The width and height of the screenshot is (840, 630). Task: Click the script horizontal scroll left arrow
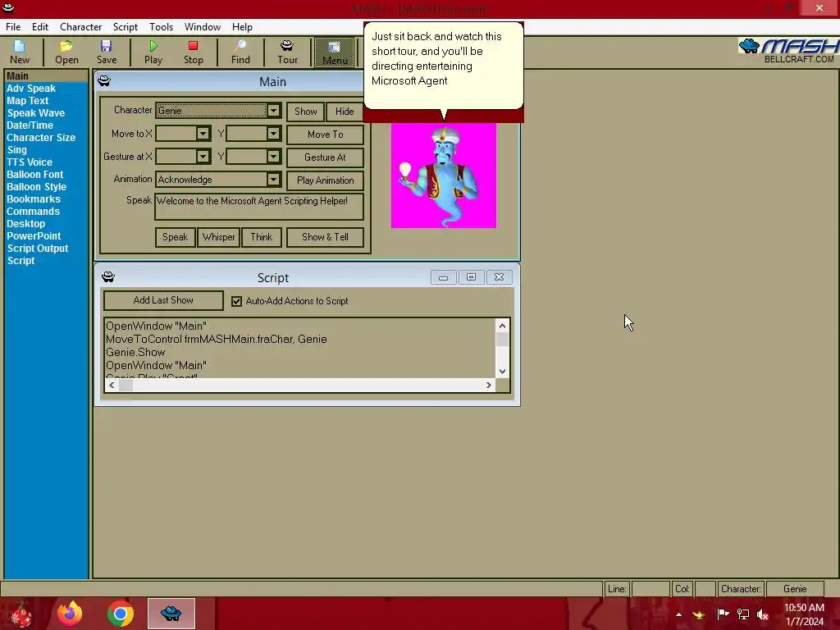112,386
